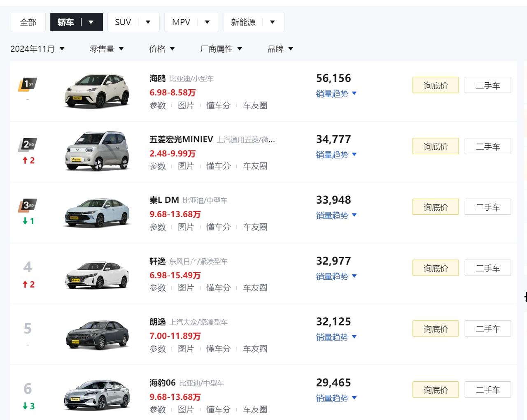Expand the SUV tab dropdown arrow
Viewport: 527px width, 420px height.
coord(148,22)
